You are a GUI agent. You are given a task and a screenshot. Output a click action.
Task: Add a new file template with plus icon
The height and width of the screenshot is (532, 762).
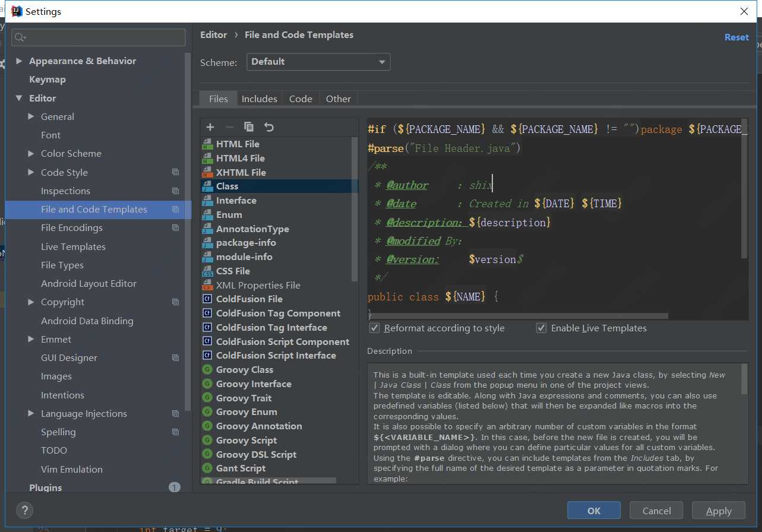(x=210, y=127)
